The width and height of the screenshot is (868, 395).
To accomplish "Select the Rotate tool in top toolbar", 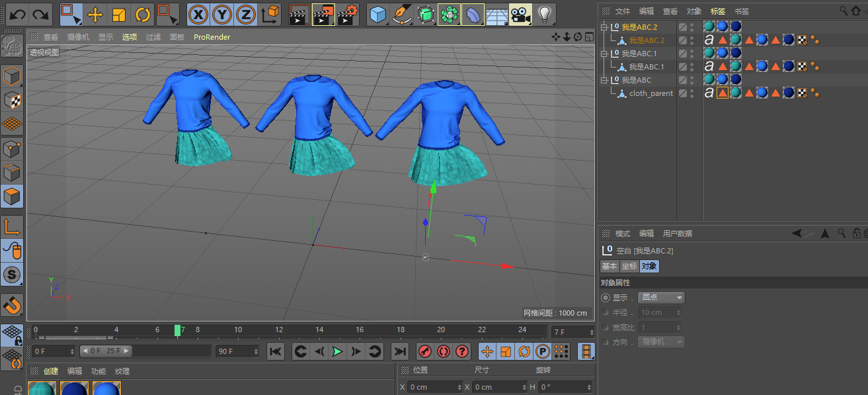I will pos(143,14).
